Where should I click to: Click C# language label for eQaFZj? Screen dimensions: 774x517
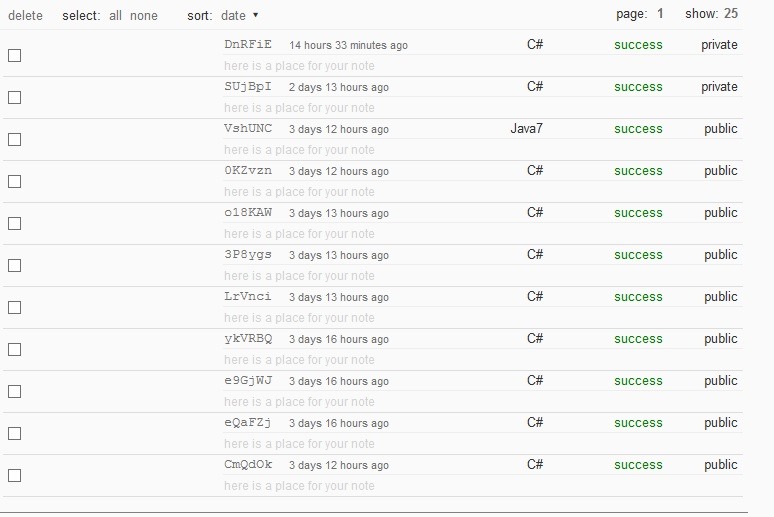click(x=535, y=422)
